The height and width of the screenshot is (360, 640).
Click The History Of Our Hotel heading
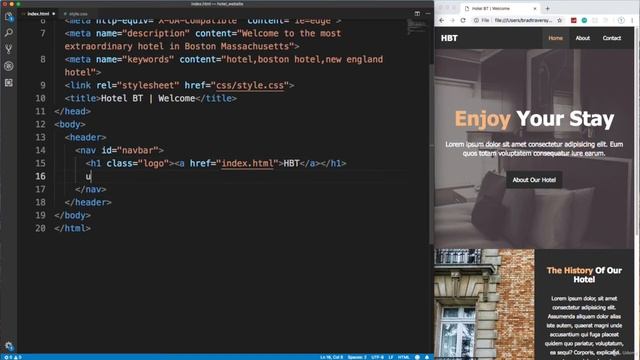(x=584, y=275)
